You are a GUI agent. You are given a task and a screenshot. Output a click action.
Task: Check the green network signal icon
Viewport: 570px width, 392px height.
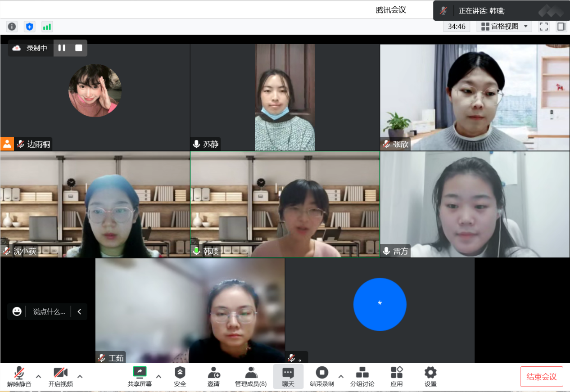click(47, 27)
